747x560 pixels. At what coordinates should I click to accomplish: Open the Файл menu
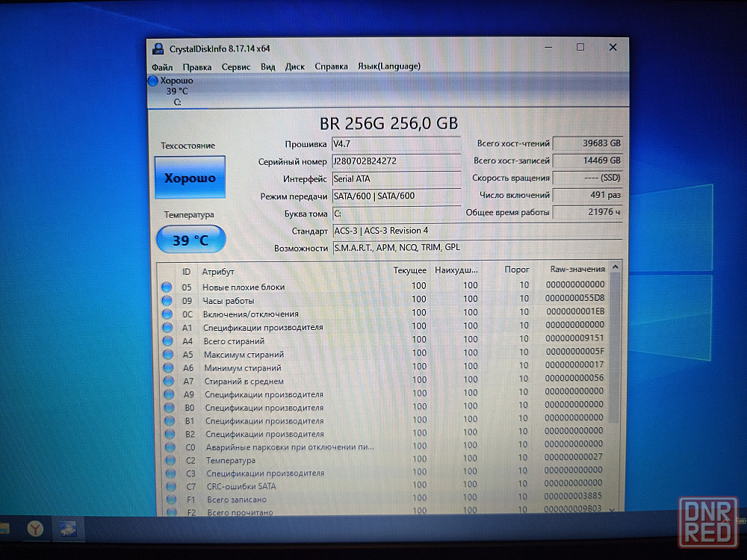(162, 66)
